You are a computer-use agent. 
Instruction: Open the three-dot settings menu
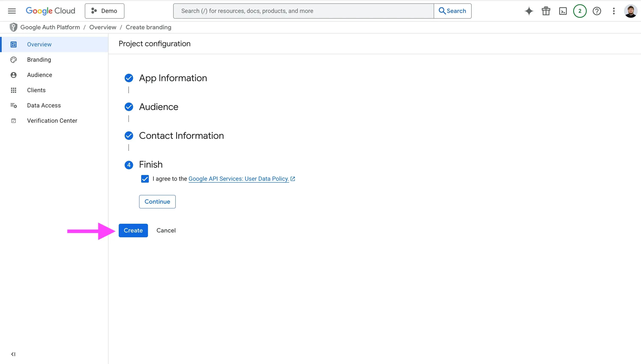click(x=613, y=11)
